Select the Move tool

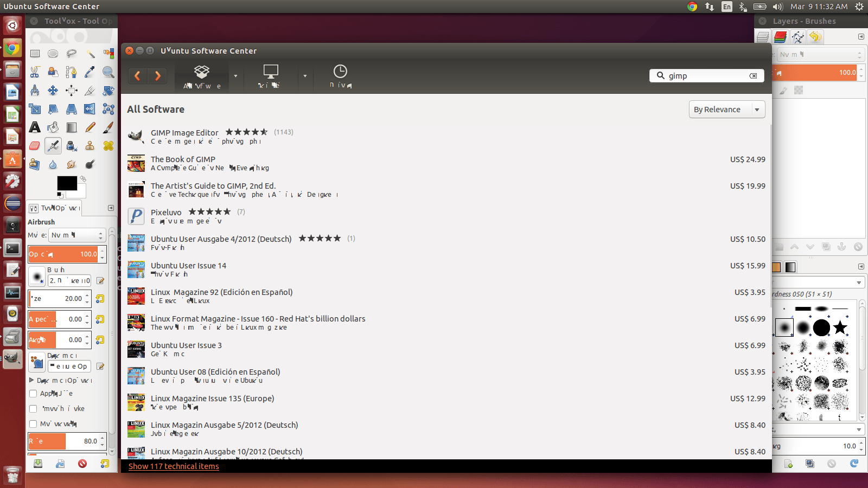coord(53,91)
